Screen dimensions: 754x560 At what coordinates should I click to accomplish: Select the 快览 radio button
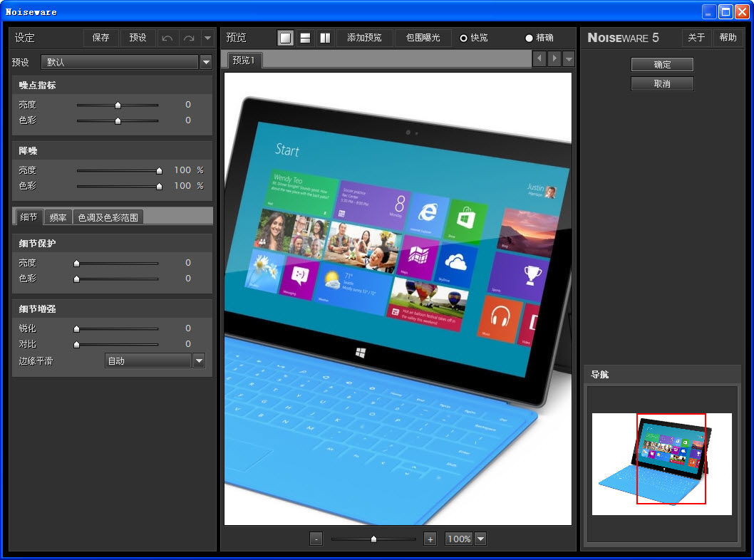click(463, 38)
